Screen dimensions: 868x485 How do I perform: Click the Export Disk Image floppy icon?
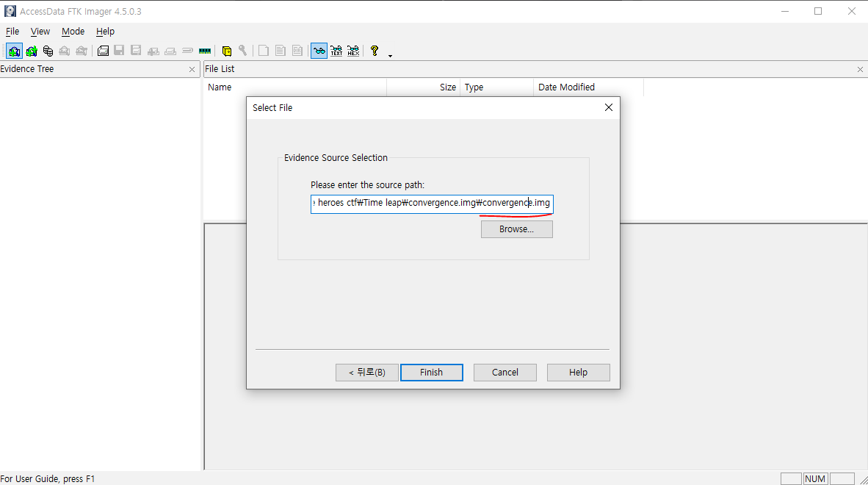click(119, 51)
